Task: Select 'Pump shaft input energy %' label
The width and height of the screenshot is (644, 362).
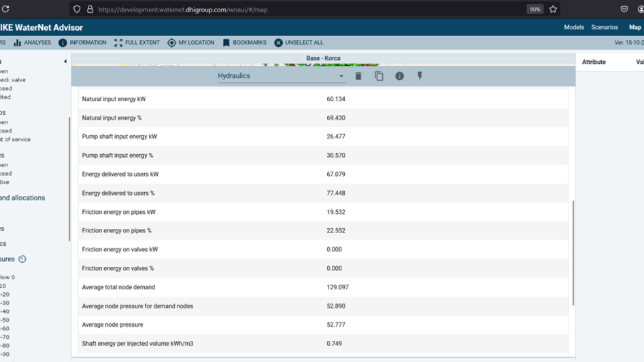Action: pos(118,156)
